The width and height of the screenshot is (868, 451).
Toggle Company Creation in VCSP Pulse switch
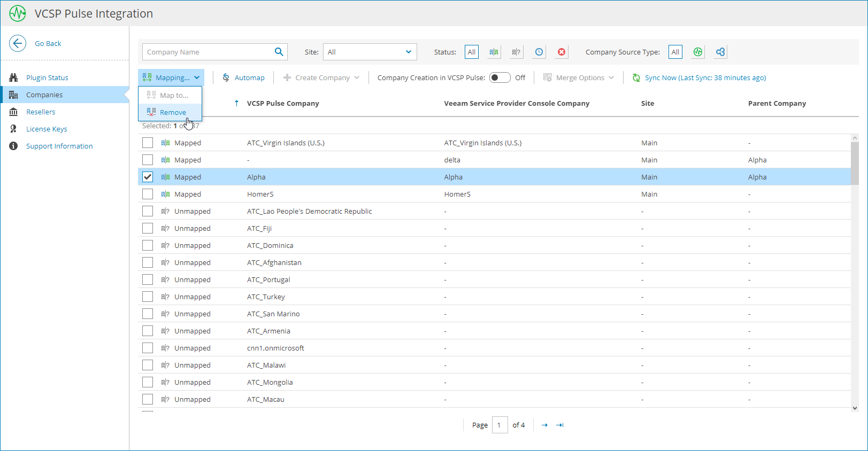(500, 77)
